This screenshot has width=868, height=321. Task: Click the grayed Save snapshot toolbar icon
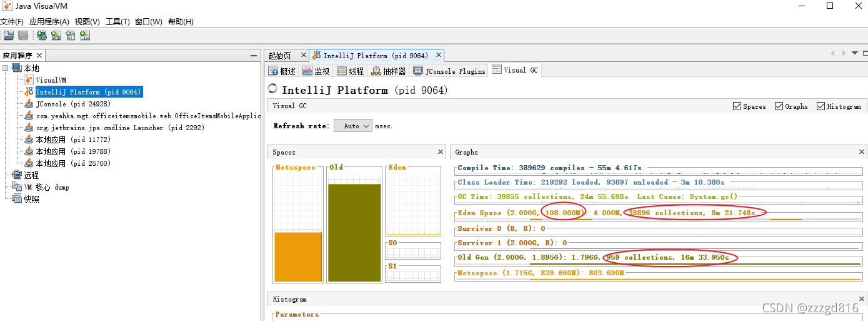coord(23,36)
